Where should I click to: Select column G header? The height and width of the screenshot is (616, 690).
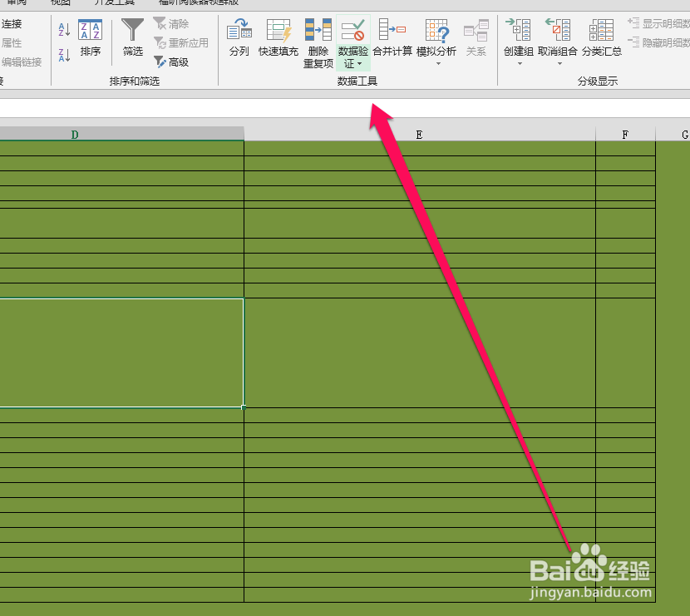click(x=673, y=134)
